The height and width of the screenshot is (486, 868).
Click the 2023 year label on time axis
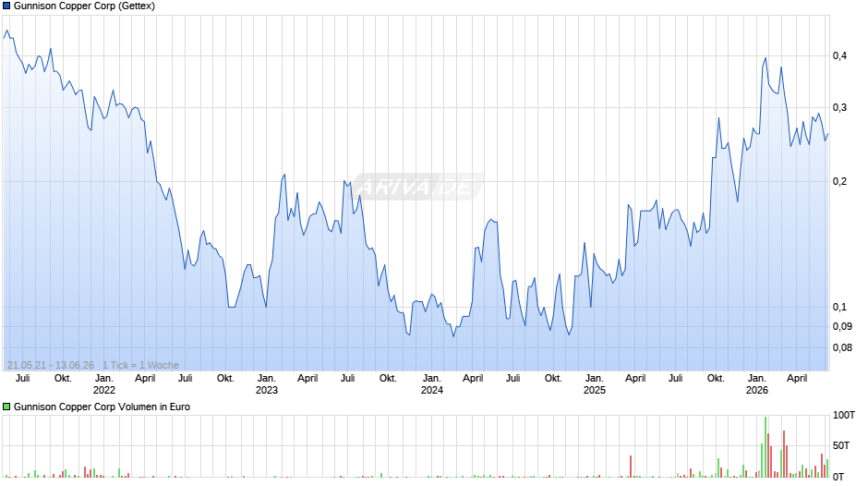(x=266, y=390)
